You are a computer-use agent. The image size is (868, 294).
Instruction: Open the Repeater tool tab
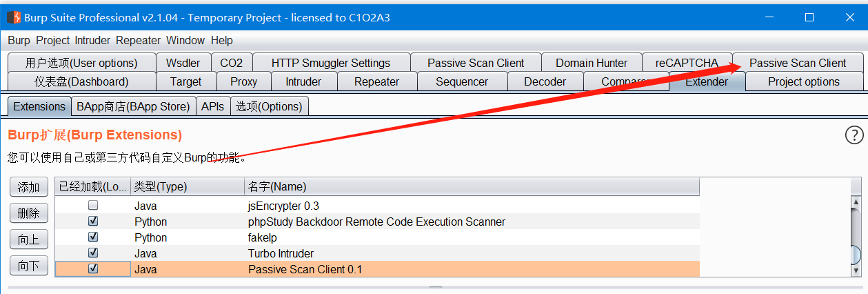(x=376, y=81)
